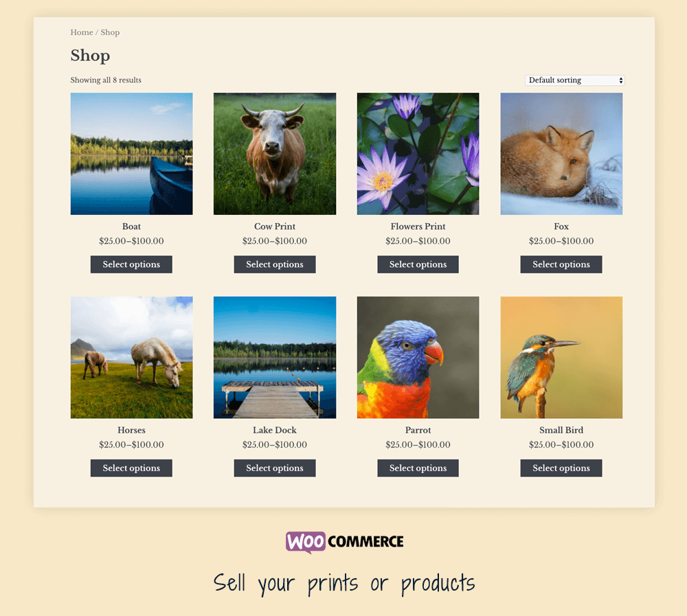
Task: Open the Fox product image
Action: coord(561,154)
